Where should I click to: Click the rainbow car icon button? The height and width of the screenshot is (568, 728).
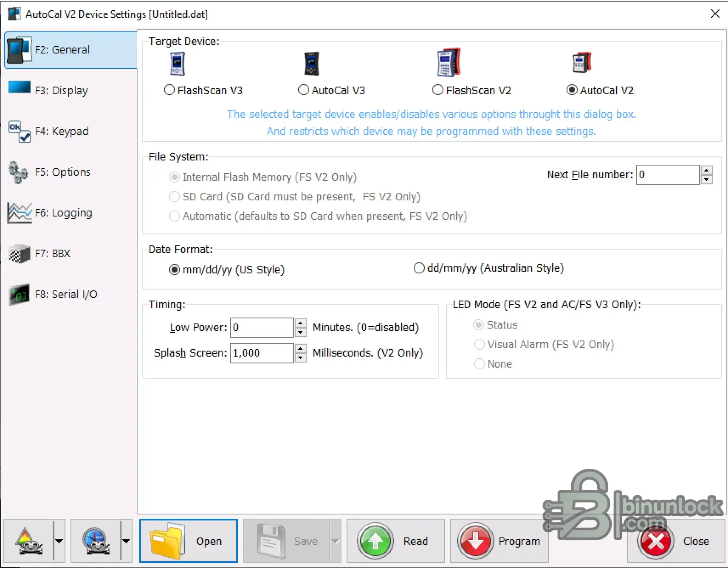tap(28, 540)
